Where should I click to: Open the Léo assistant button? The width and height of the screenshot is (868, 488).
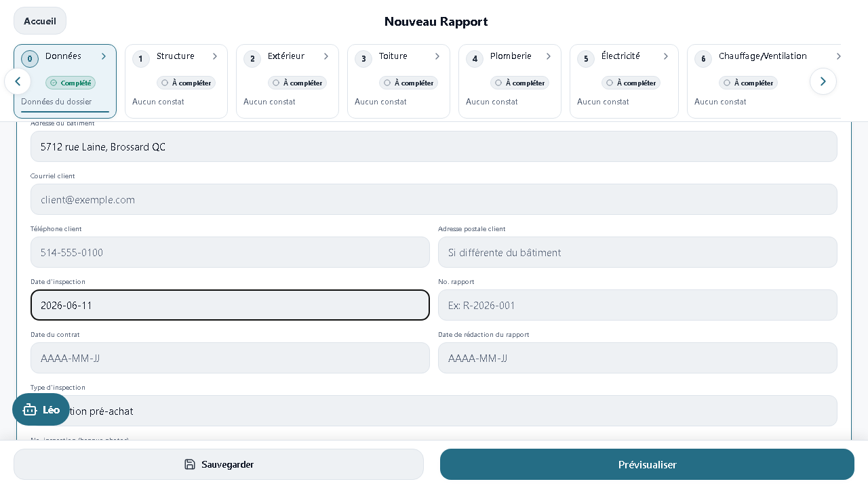click(x=41, y=409)
